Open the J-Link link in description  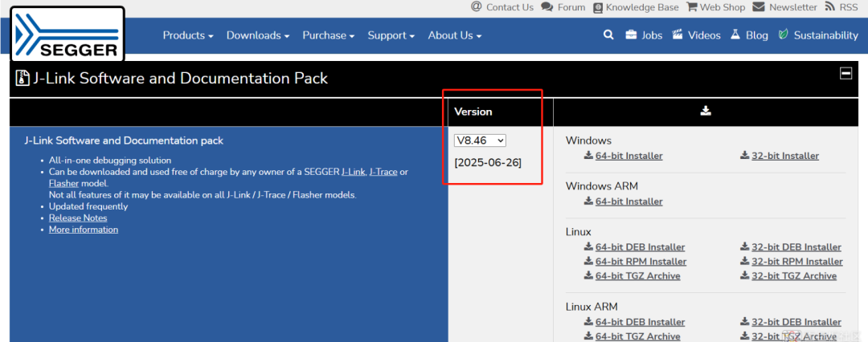[353, 172]
